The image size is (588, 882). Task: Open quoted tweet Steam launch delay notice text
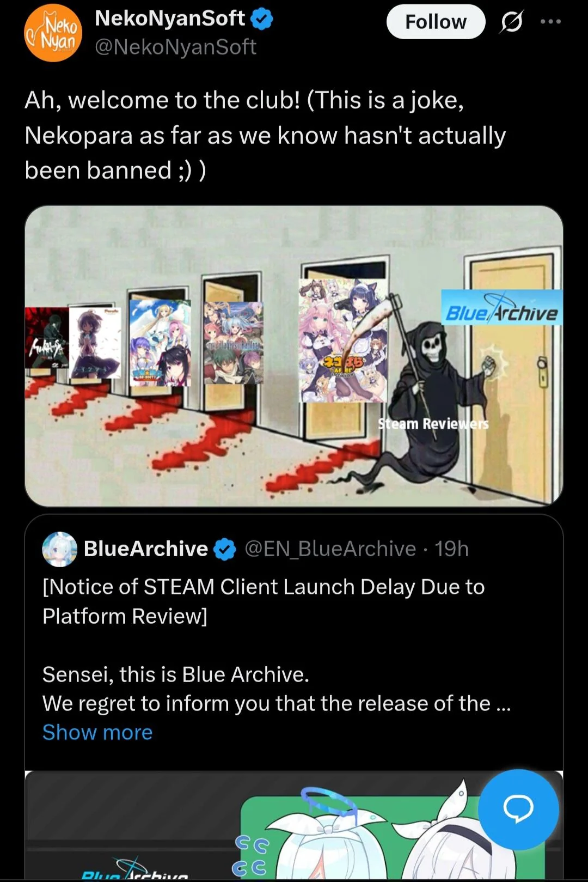coord(264,601)
